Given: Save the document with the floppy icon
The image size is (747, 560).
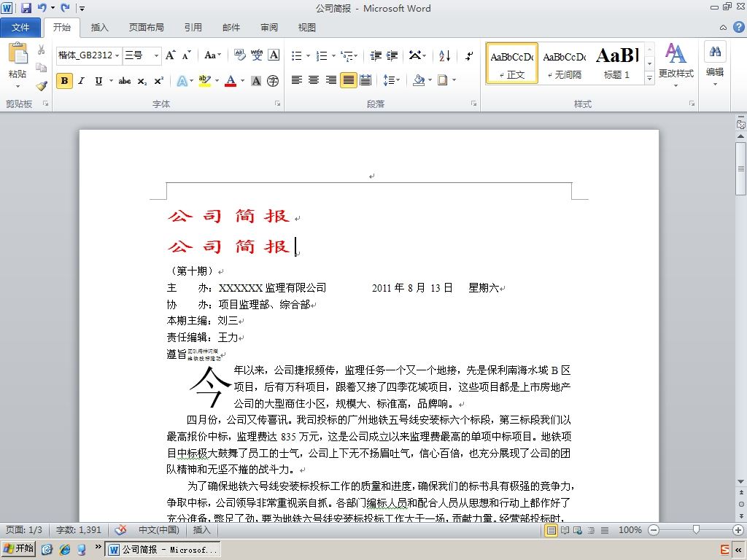Looking at the screenshot, I should [x=26, y=7].
